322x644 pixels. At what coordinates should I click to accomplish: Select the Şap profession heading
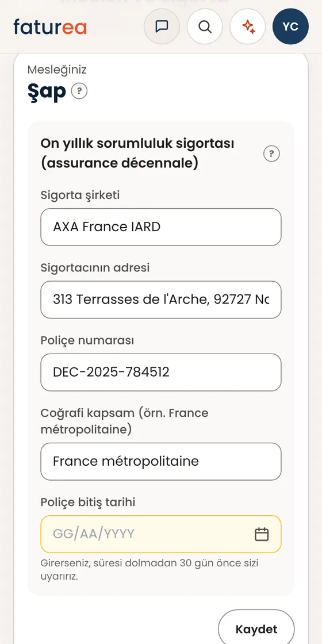coord(47,91)
